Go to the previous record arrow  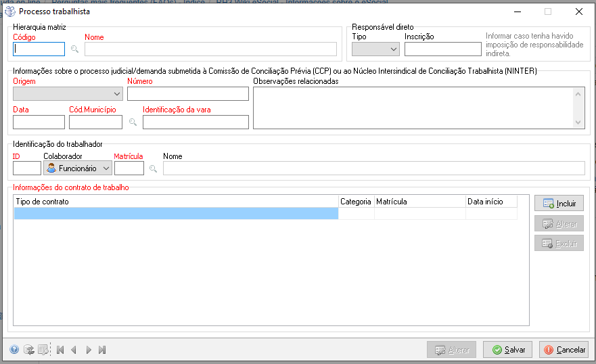point(74,350)
